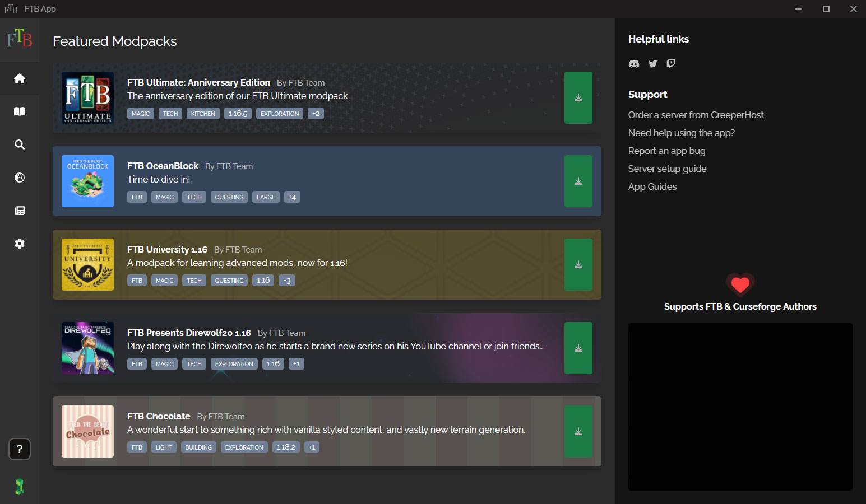The width and height of the screenshot is (866, 504).
Task: Select the TECH tag on FTB Ultimate
Action: coord(170,114)
